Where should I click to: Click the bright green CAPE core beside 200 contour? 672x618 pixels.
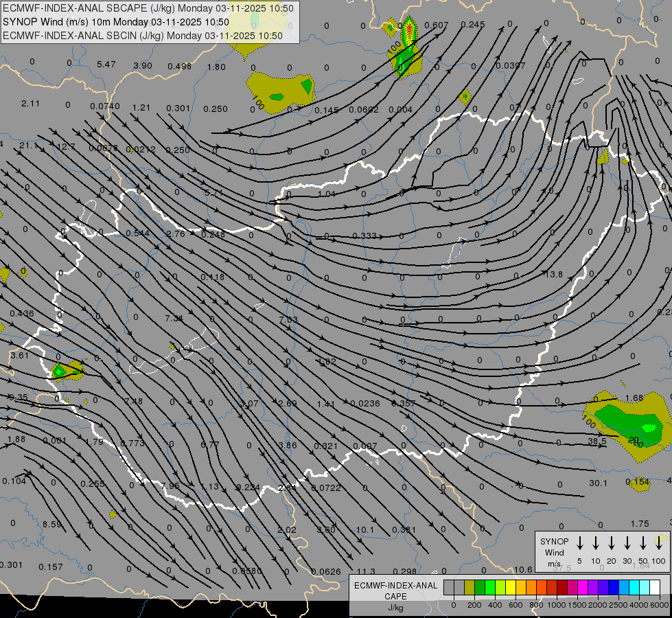649,428
